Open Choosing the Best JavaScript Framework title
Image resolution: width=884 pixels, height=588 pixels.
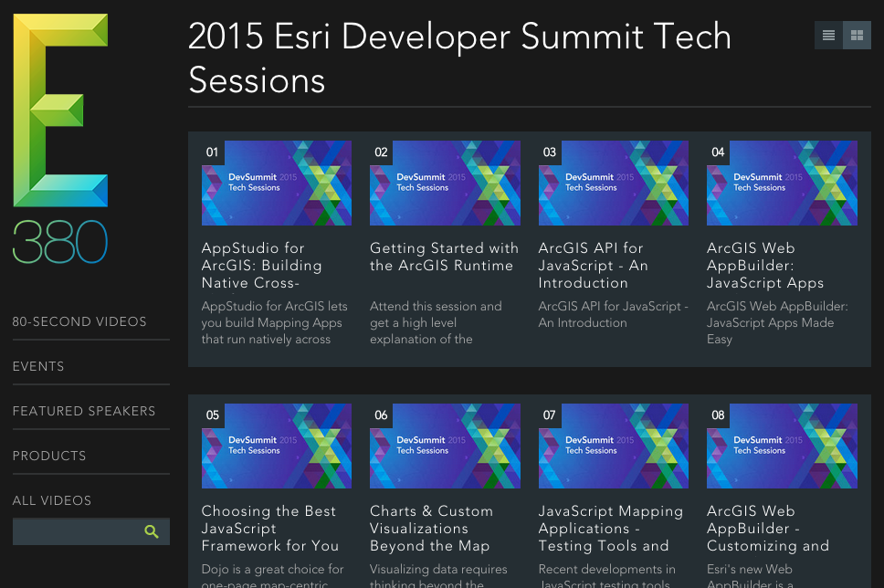[270, 529]
